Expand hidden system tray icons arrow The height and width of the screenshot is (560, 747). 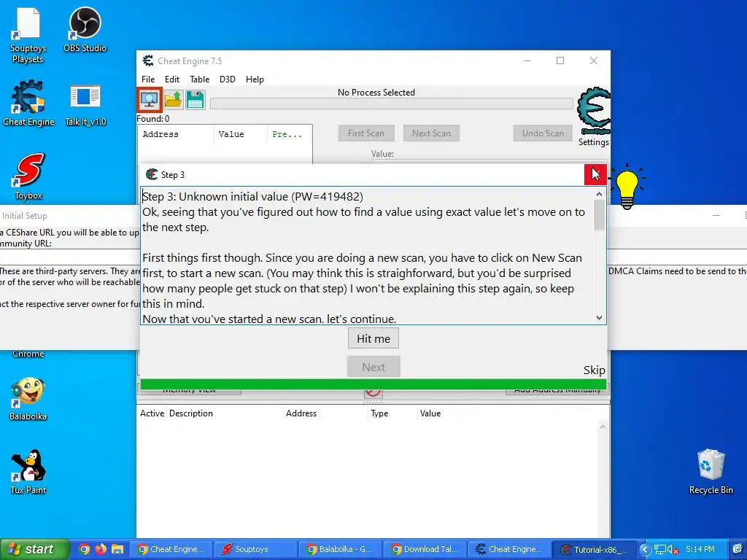coord(645,550)
